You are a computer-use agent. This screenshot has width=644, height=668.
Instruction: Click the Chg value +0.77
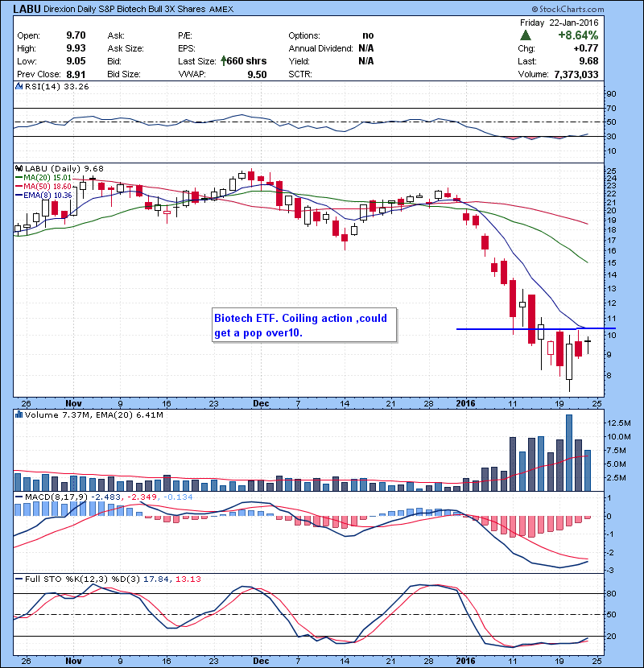tap(585, 48)
